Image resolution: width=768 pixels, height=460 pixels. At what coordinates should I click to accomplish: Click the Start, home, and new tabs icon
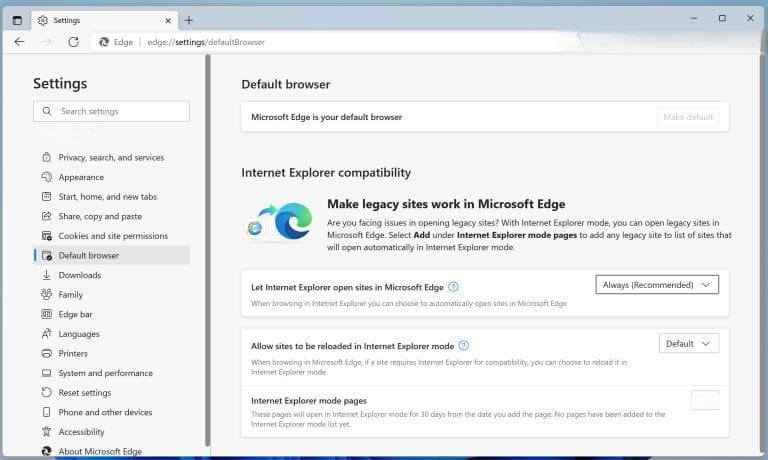tap(47, 196)
